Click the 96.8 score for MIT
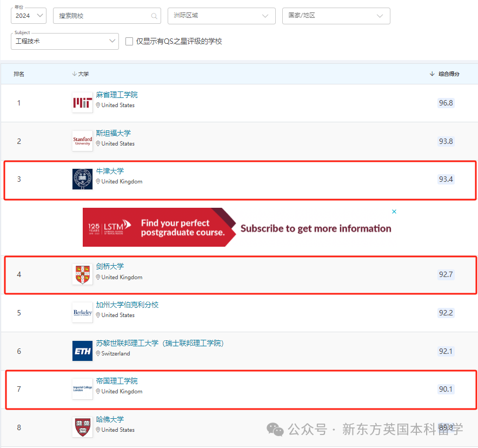Viewport: 478px width, 448px height. click(446, 103)
